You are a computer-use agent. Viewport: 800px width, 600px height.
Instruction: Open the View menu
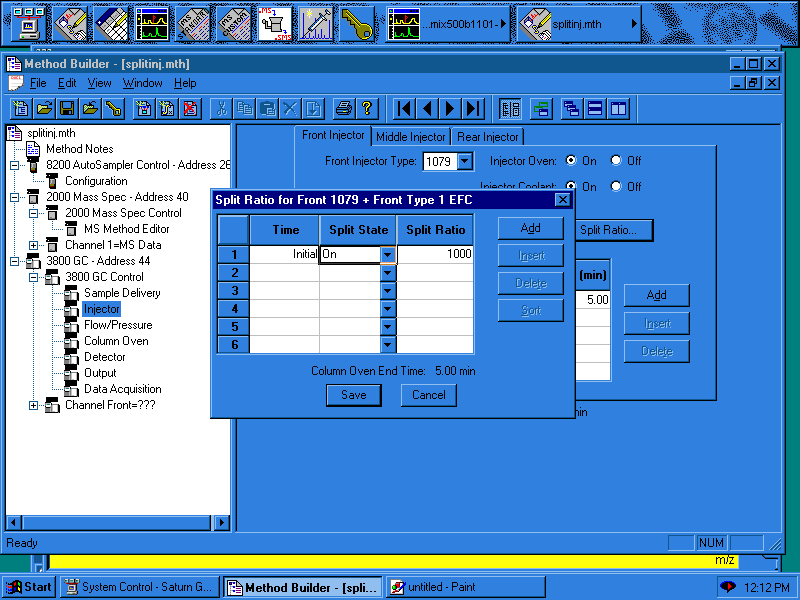tap(99, 83)
